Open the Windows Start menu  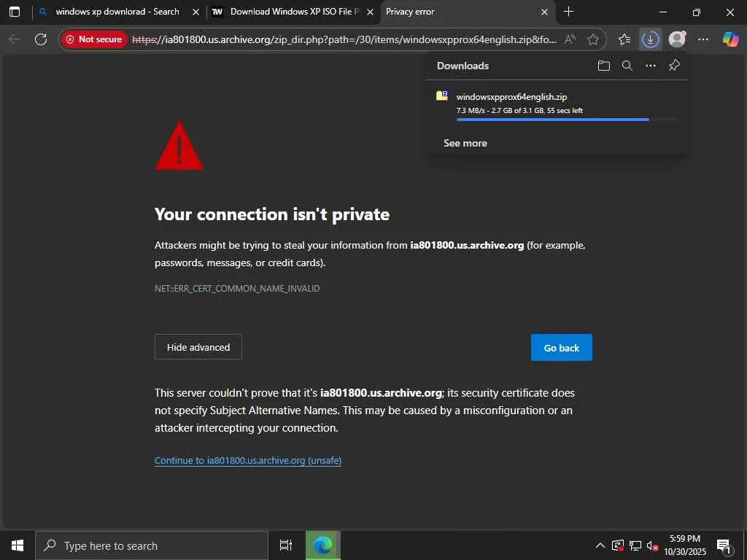click(x=18, y=545)
